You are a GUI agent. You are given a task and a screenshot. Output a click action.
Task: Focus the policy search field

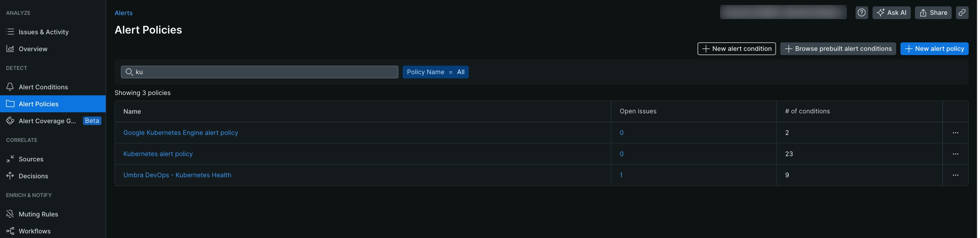pyautogui.click(x=262, y=72)
